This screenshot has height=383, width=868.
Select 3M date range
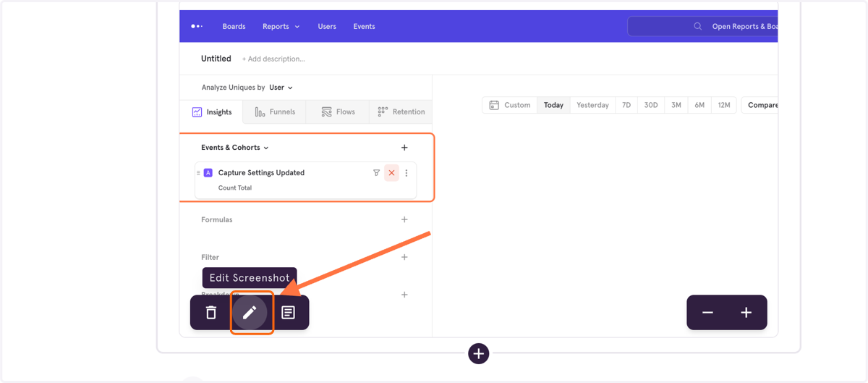tap(676, 105)
